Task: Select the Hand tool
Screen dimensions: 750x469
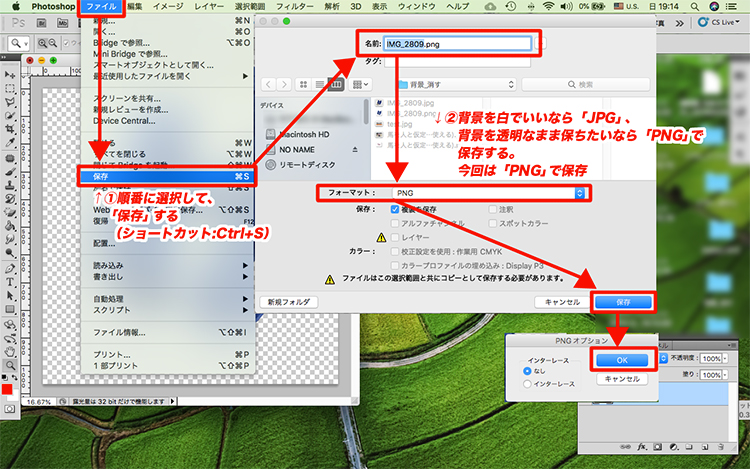Action: [x=10, y=352]
